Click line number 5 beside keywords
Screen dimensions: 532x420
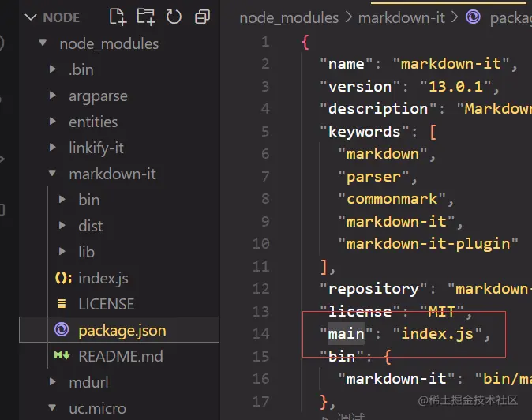265,132
